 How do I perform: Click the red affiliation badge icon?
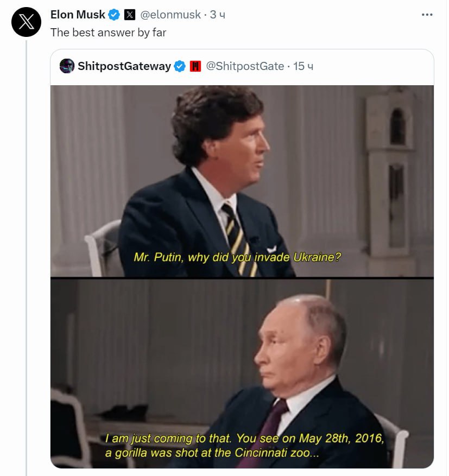[195, 66]
